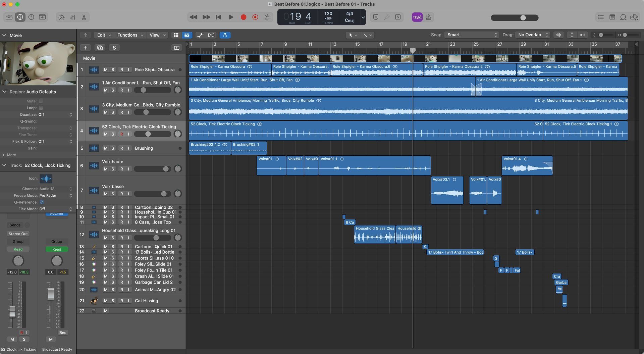The width and height of the screenshot is (644, 354).
Task: Go to beginning with transport button
Action: (218, 17)
